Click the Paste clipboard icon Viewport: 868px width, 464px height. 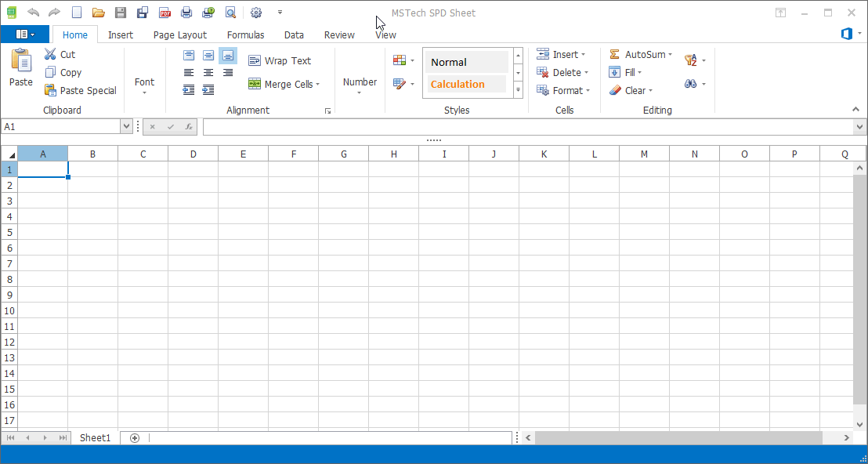[21, 60]
